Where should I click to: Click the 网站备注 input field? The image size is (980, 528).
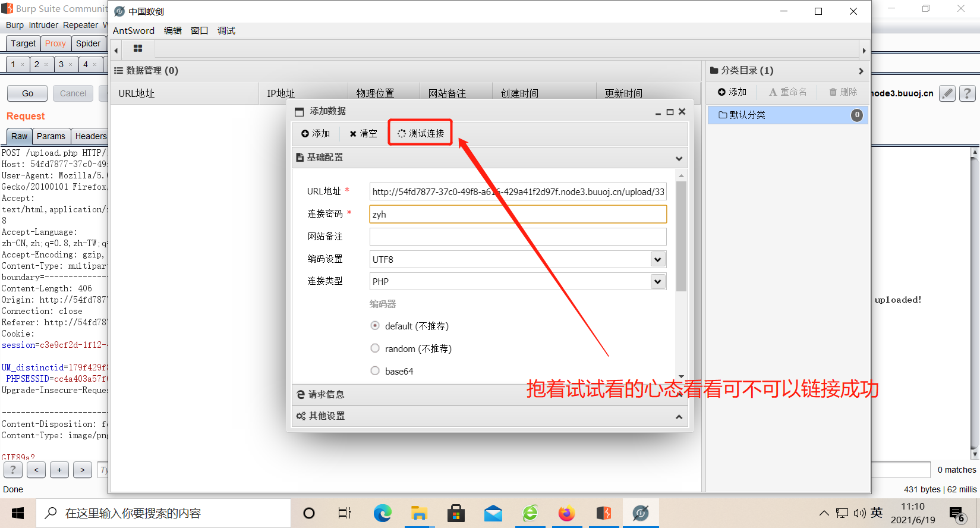518,237
